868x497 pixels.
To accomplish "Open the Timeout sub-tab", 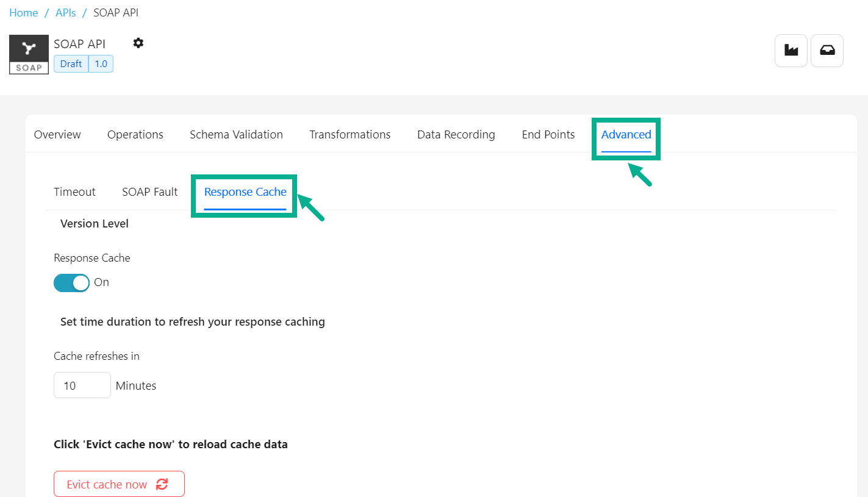I will coord(74,192).
